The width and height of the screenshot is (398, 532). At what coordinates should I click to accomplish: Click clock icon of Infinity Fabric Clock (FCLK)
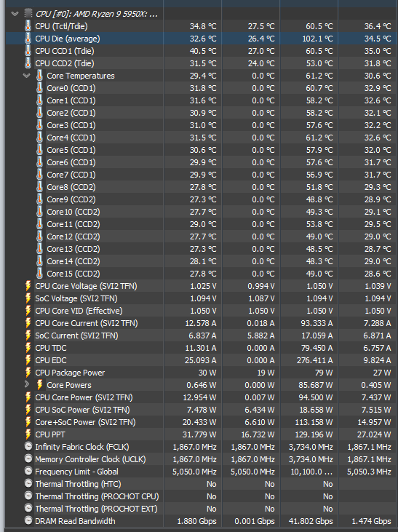coord(28,447)
